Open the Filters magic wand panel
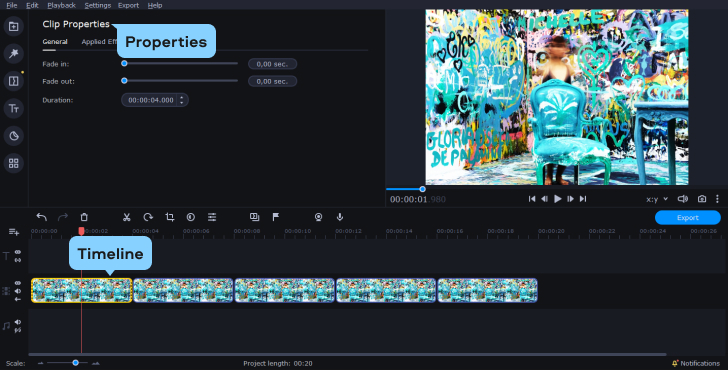The image size is (728, 370). [13, 53]
